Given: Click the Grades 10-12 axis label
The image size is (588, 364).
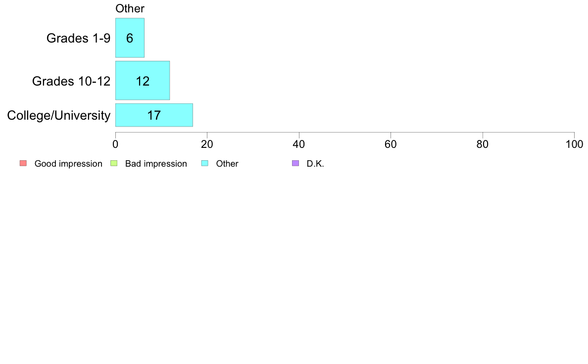Looking at the screenshot, I should click(x=71, y=81).
